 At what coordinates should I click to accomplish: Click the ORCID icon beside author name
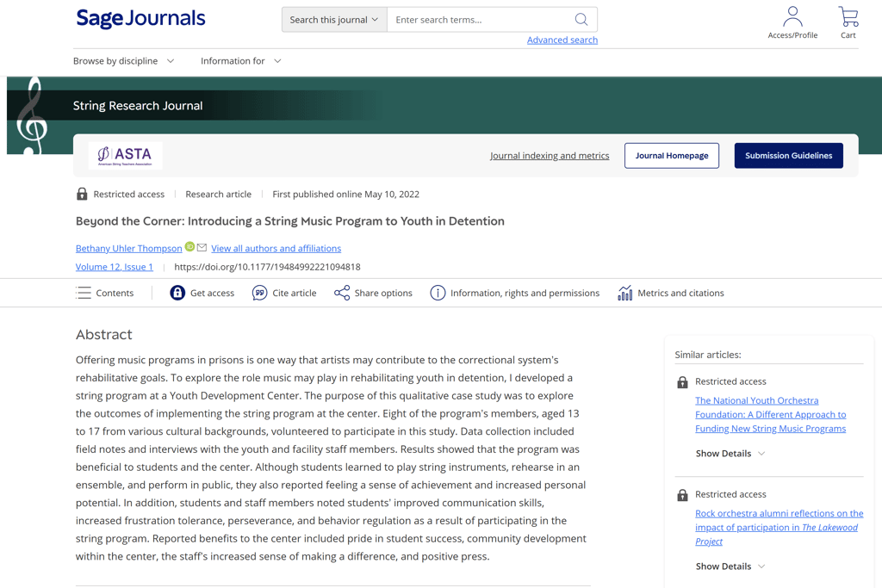[x=190, y=246]
